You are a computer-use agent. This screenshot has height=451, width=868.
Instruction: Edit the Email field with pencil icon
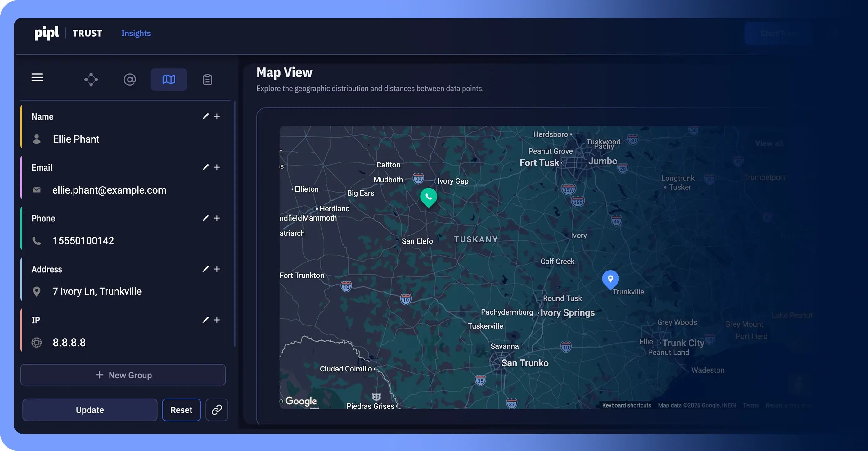point(205,167)
